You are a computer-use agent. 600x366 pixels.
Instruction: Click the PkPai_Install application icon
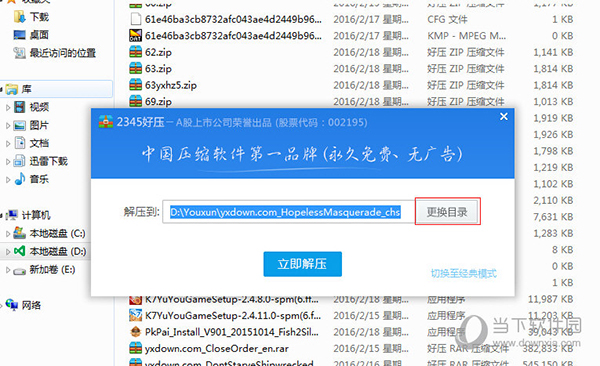[135, 332]
